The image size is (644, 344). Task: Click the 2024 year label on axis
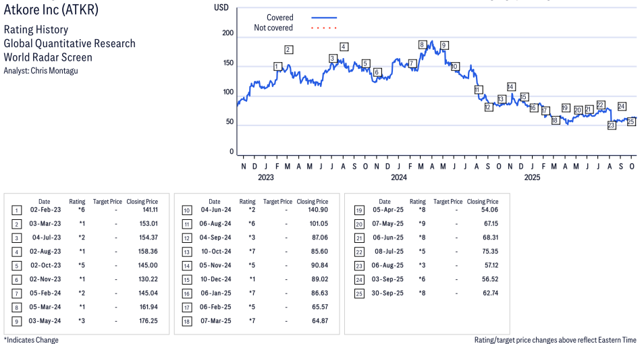point(398,177)
